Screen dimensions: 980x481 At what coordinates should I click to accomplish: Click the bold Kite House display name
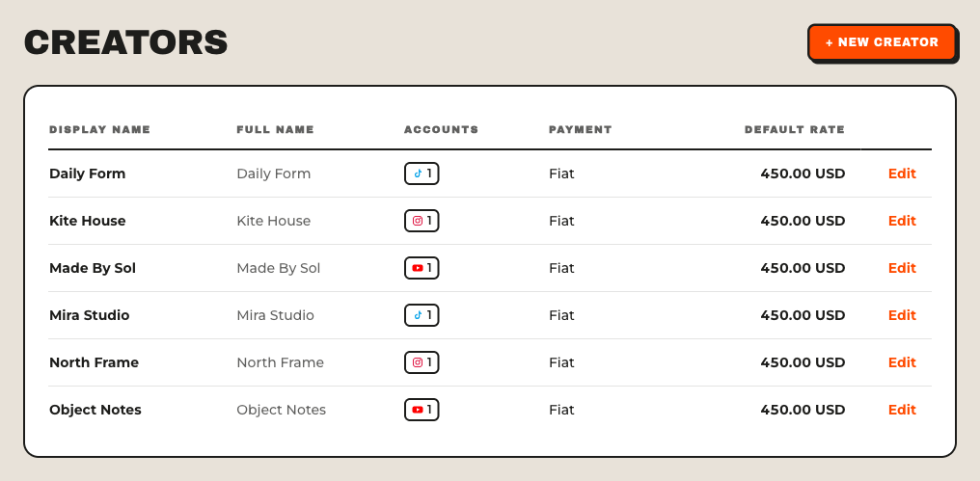[88, 221]
